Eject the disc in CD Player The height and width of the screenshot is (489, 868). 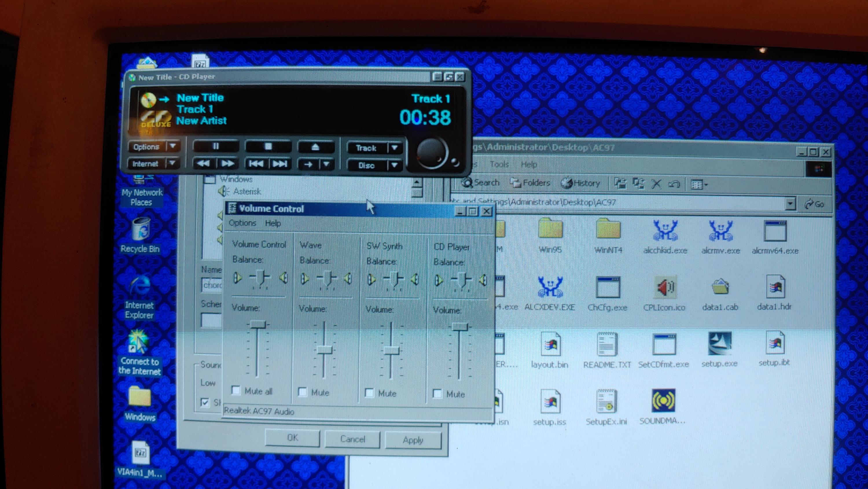pyautogui.click(x=315, y=147)
